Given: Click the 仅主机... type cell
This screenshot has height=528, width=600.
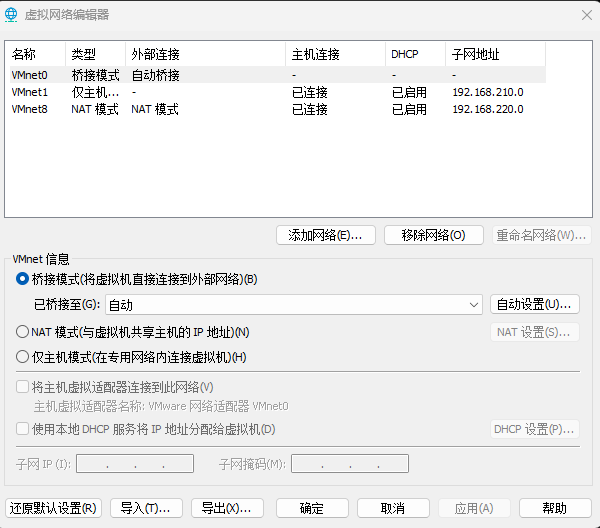Looking at the screenshot, I should click(95, 92).
